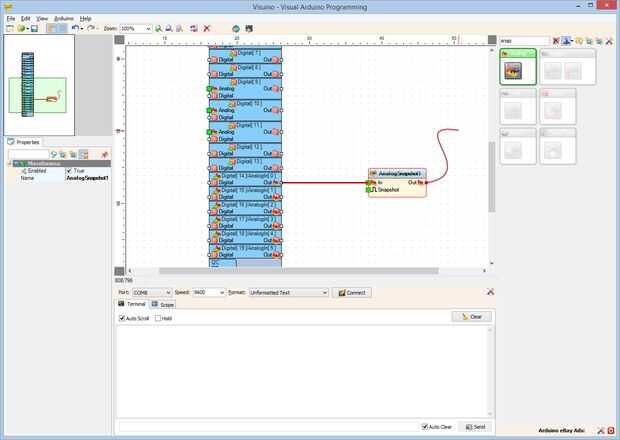Click the overview navigator thumbnail
620x440 pixels.
click(x=39, y=85)
